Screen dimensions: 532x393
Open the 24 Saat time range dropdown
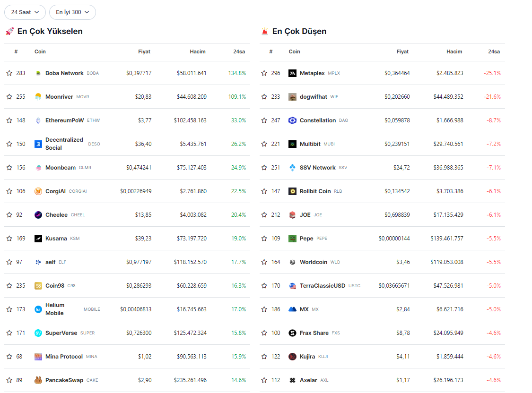coord(25,12)
